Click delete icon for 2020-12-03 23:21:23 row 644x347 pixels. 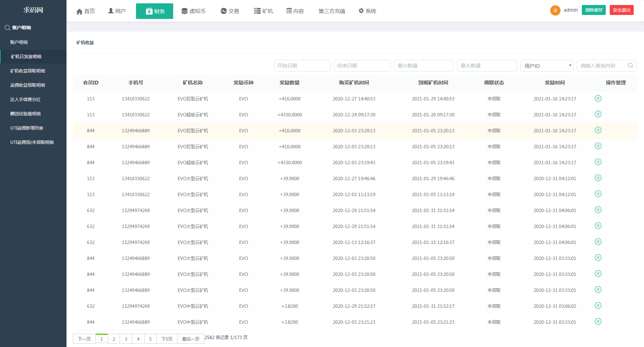598,322
